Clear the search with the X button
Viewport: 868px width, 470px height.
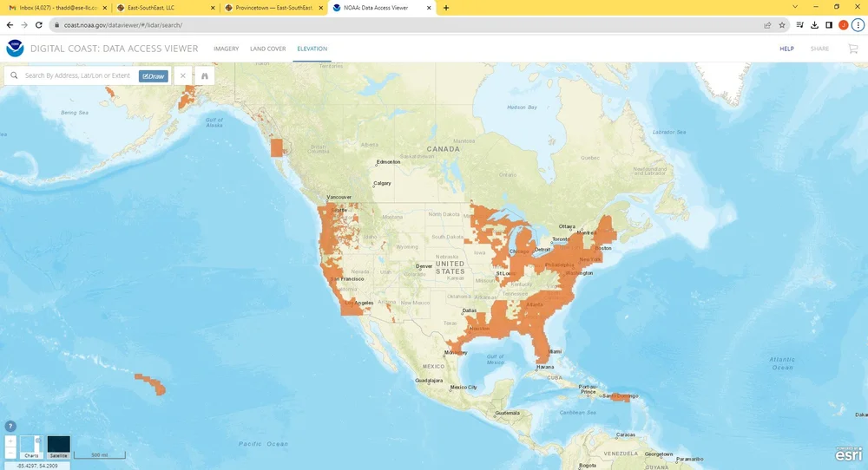[x=182, y=75]
